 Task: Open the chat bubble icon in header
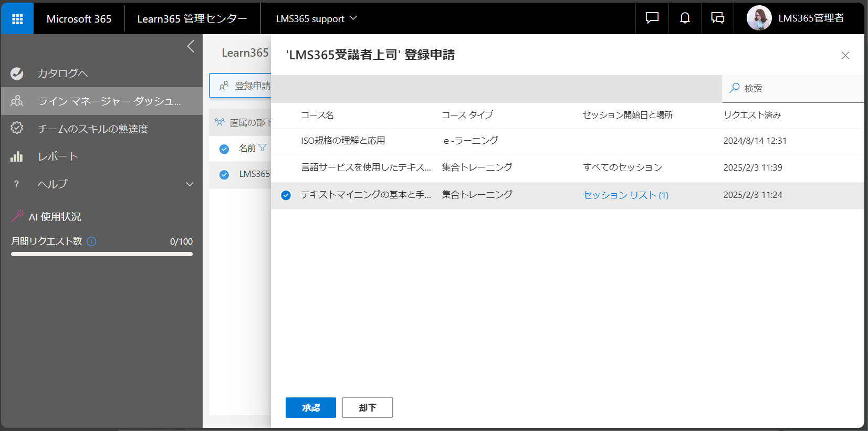pos(652,18)
